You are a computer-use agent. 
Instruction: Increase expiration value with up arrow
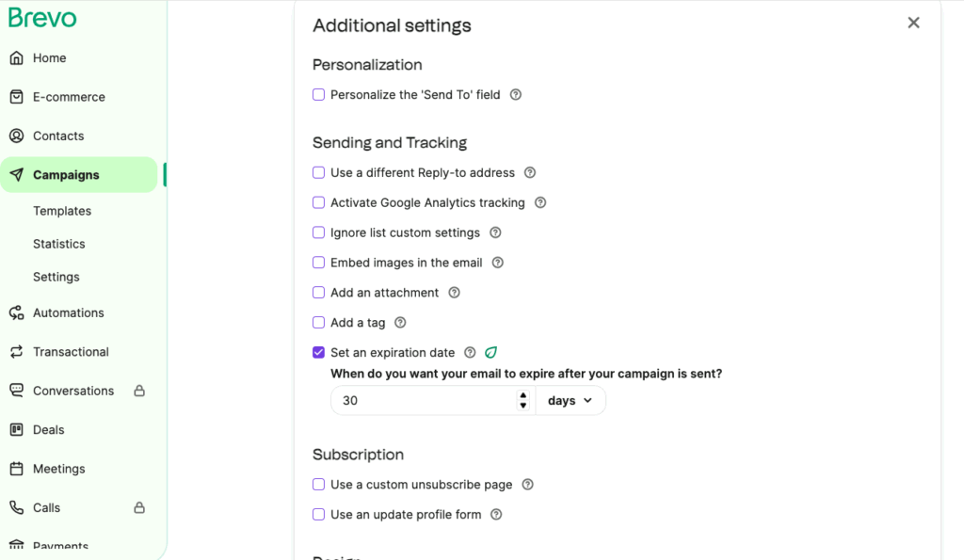pos(523,396)
